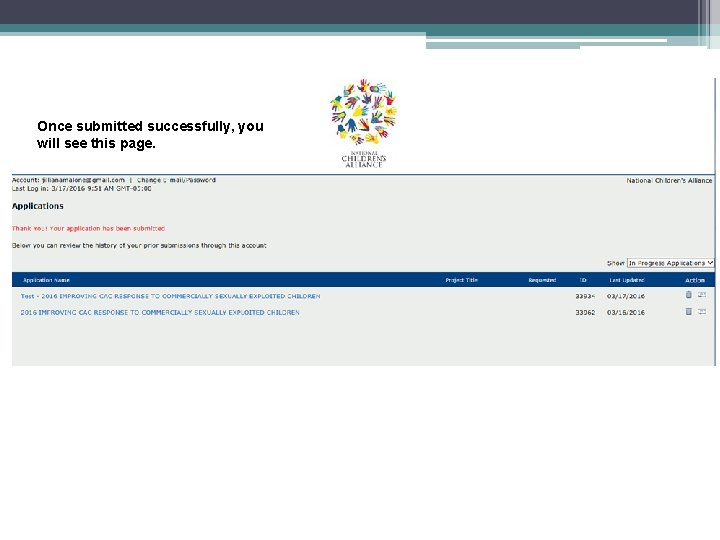Click the 'Thank you! Your application has been submitted' message
720x540 pixels.
[x=89, y=228]
